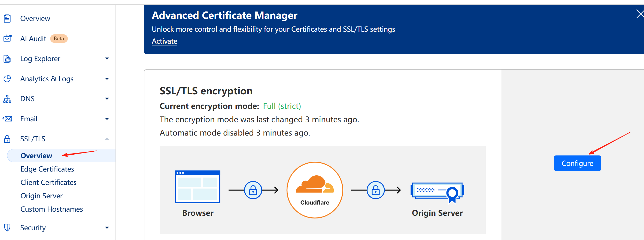Go to Custom Hostnames page
The image size is (644, 240).
(x=52, y=209)
